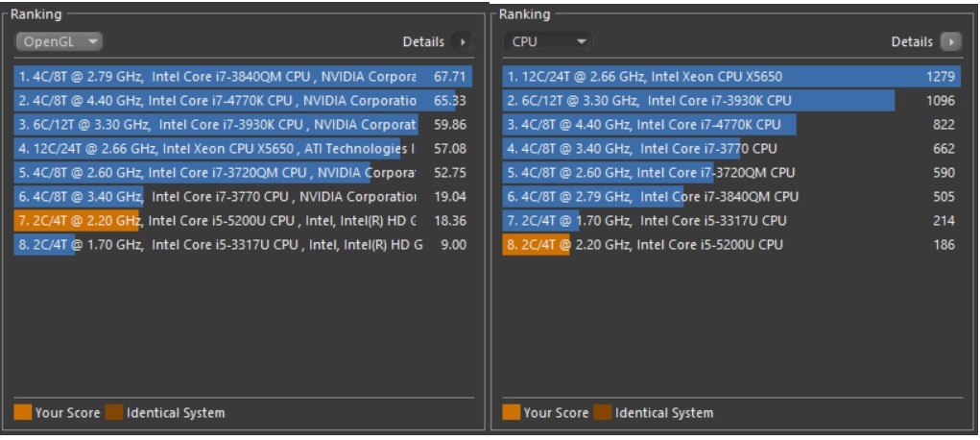Screen dimensions: 980x440
Task: Select OpenGL row 1 i7-3840QM score 67.71
Action: [243, 77]
